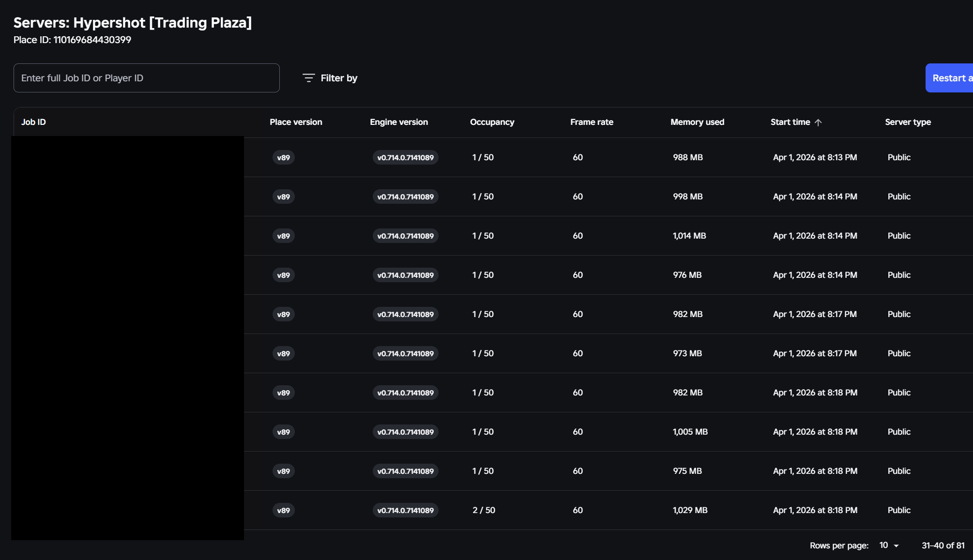Click Public in the 1,029 MB row
Viewport: 973px width, 560px height.
(899, 510)
